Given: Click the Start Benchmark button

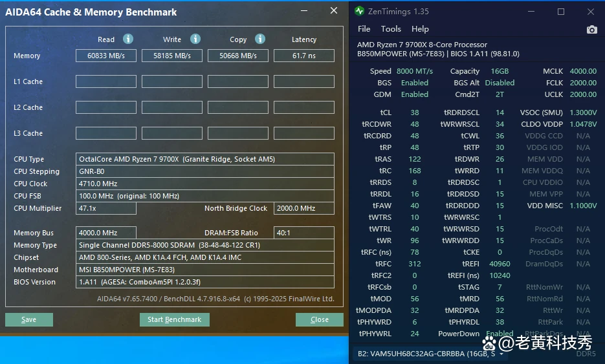Looking at the screenshot, I should point(175,319).
